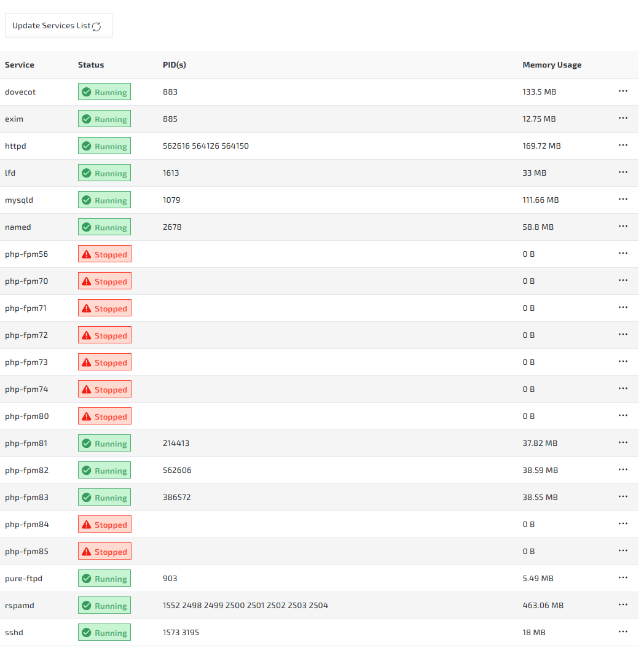
Task: Open the ellipsis menu for rspamd
Action: tap(622, 604)
